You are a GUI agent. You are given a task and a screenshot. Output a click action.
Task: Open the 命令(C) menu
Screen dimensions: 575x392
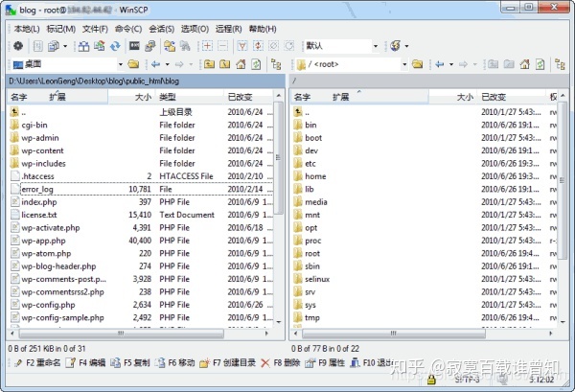128,29
